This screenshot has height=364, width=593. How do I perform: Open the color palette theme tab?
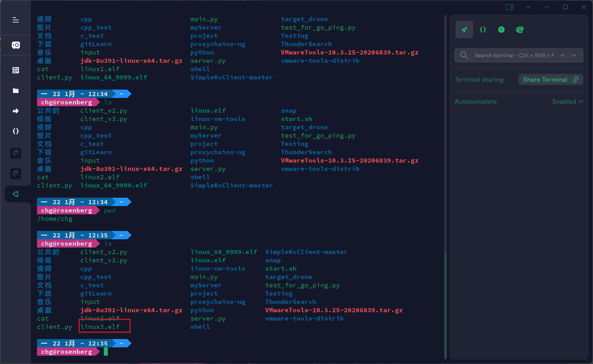(x=520, y=30)
